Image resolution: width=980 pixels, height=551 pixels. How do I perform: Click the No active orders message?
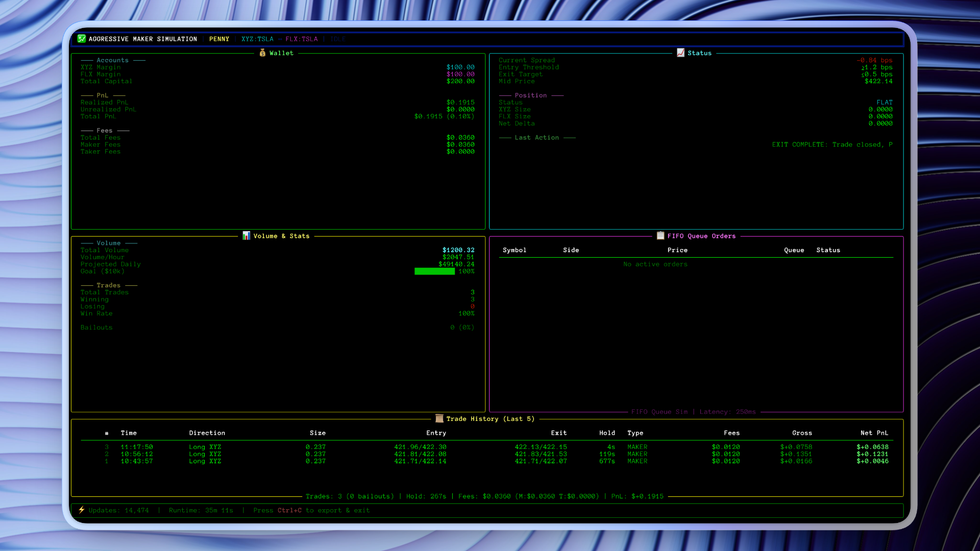(x=655, y=264)
